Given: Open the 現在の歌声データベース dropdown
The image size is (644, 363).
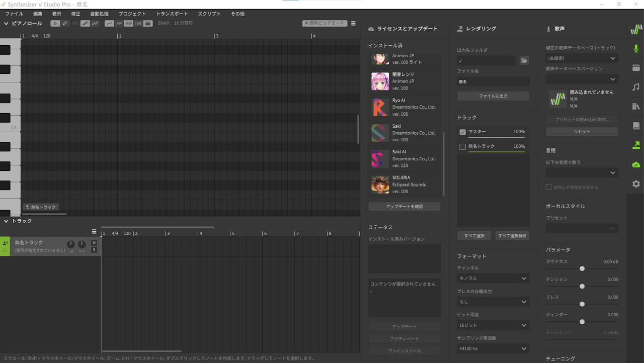Looking at the screenshot, I should tap(582, 58).
